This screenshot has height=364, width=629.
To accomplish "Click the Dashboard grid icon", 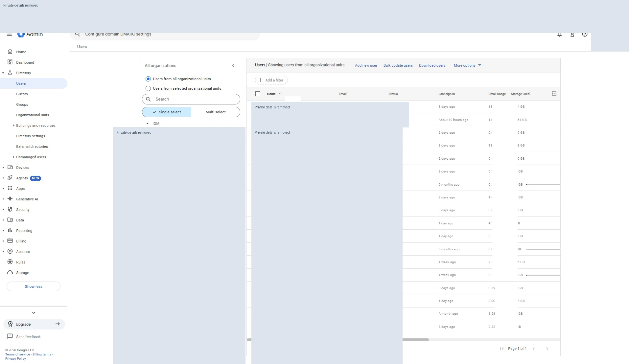I will tap(10, 62).
